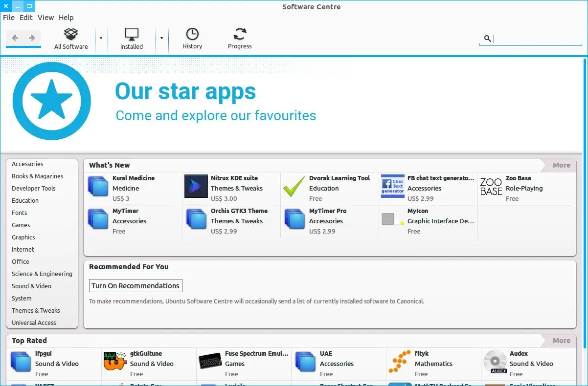Click the 'Nitrux KDE suite' app title
588x386 pixels.
coord(234,178)
